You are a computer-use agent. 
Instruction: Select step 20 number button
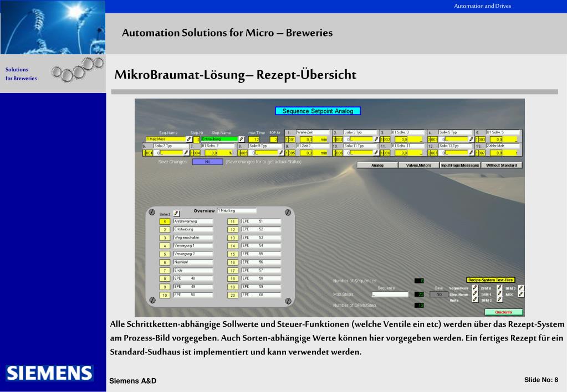pyautogui.click(x=233, y=295)
